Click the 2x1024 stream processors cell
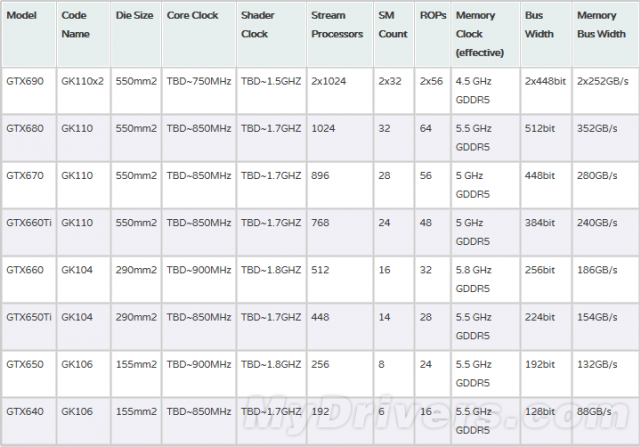Screen dimensions: 640x447 click(340, 91)
